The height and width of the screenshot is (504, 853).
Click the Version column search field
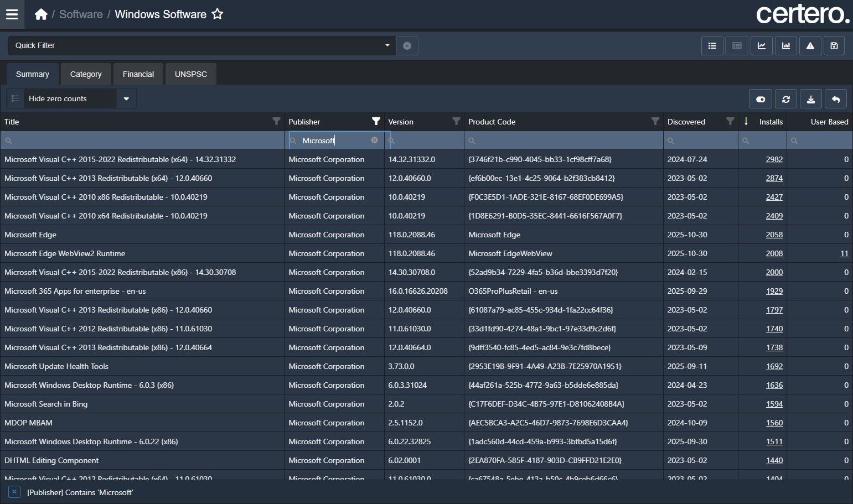(426, 141)
